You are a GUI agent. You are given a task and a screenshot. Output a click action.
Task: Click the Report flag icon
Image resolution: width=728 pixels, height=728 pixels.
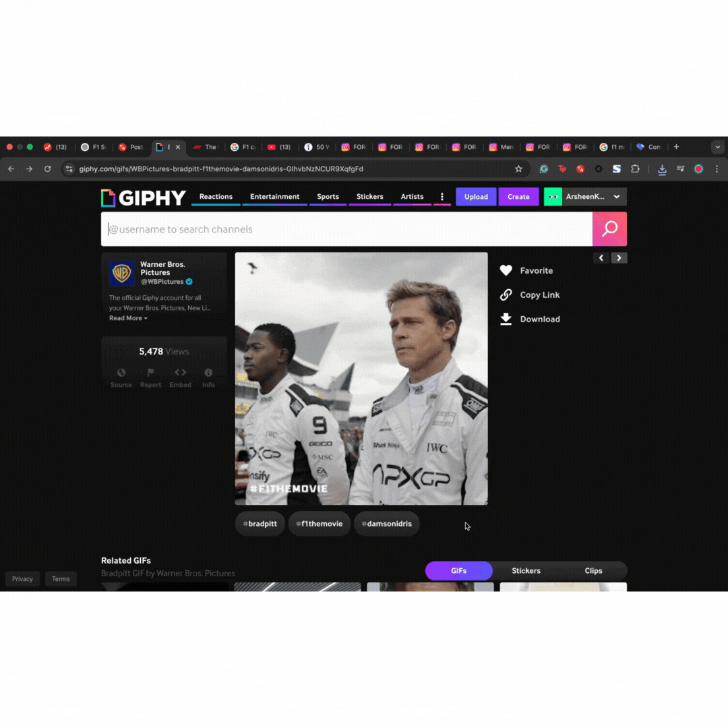(x=150, y=373)
